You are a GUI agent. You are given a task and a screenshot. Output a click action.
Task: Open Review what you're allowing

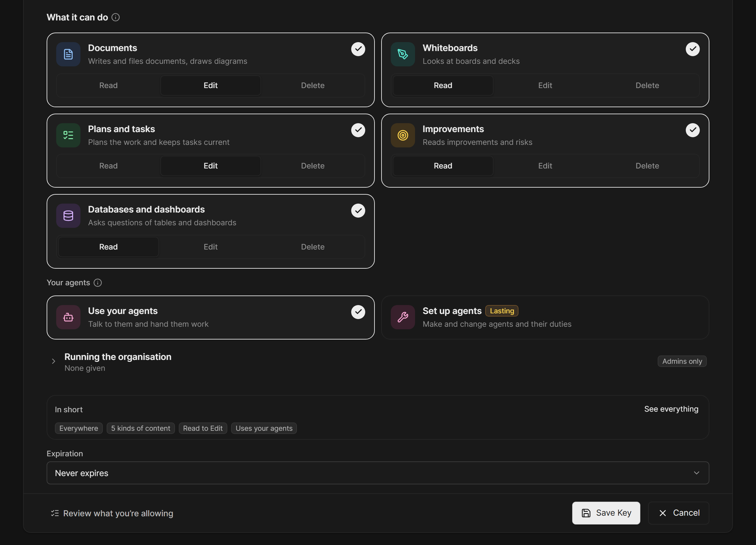[x=112, y=513]
